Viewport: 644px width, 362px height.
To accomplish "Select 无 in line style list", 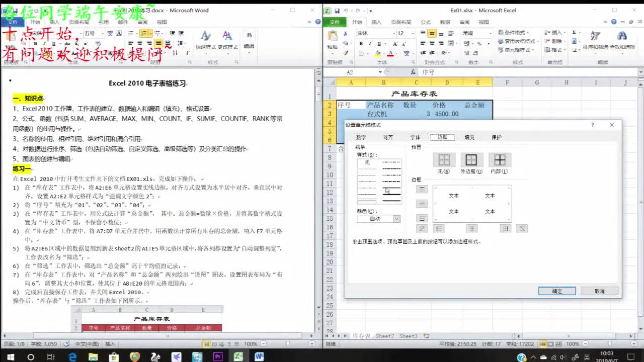I will coord(367,162).
